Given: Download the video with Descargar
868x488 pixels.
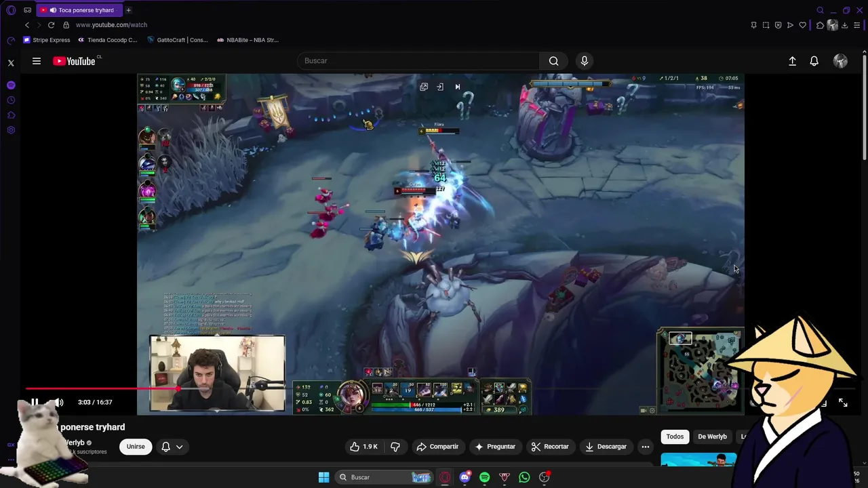Looking at the screenshot, I should (606, 447).
